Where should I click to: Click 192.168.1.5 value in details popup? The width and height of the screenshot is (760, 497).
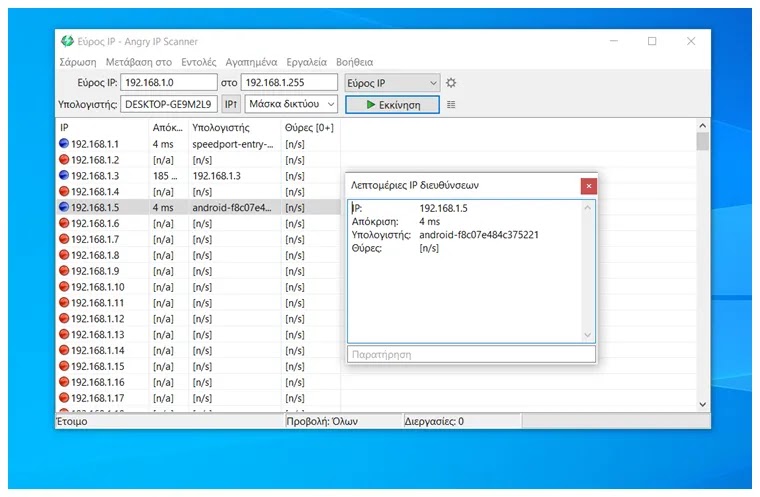(443, 208)
